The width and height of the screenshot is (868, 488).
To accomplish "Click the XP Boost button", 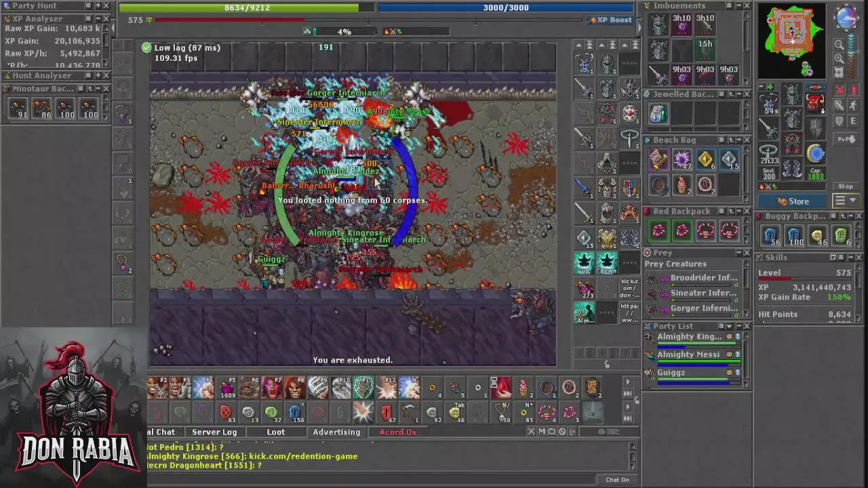I will pos(610,20).
